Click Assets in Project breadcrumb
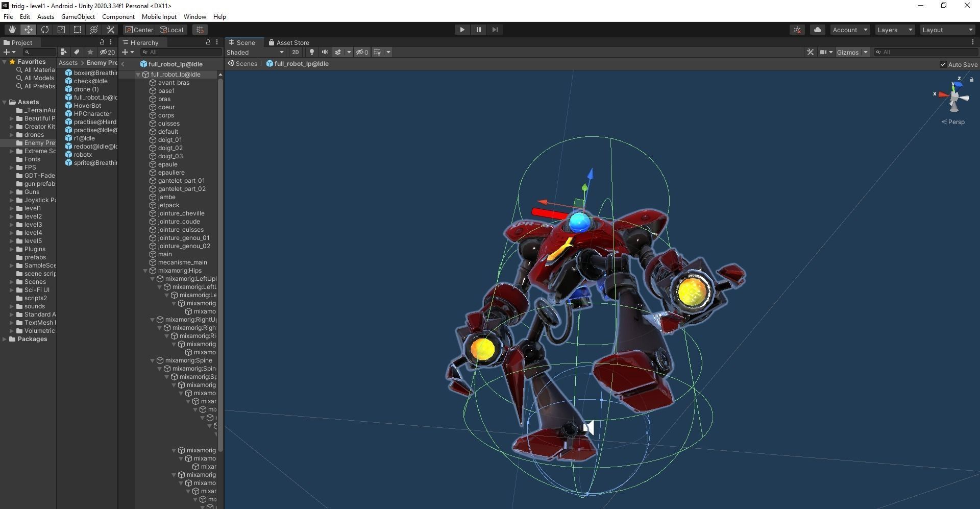980x509 pixels. [x=68, y=63]
